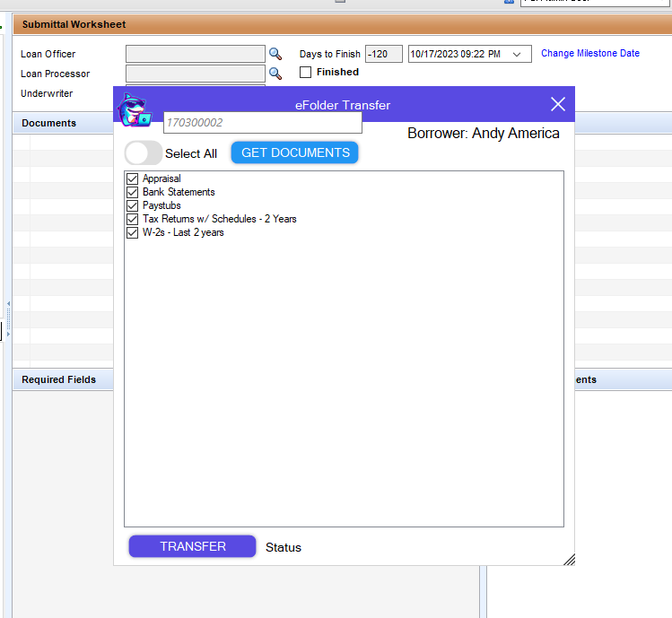
Task: Close the eFolder Transfer dialog
Action: click(557, 105)
